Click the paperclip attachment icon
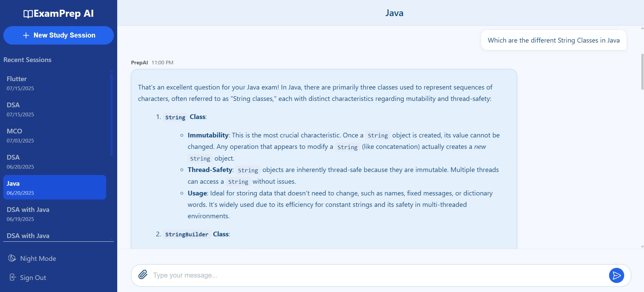The width and height of the screenshot is (644, 292). 143,275
